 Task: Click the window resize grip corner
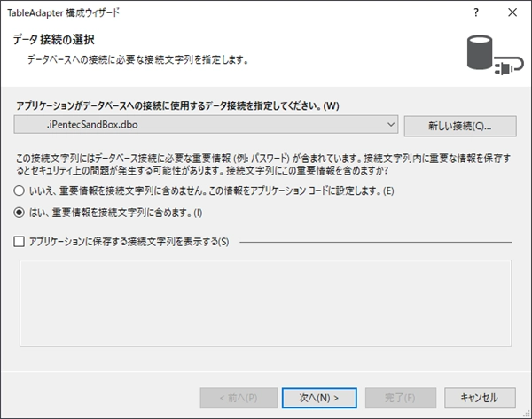[527, 414]
